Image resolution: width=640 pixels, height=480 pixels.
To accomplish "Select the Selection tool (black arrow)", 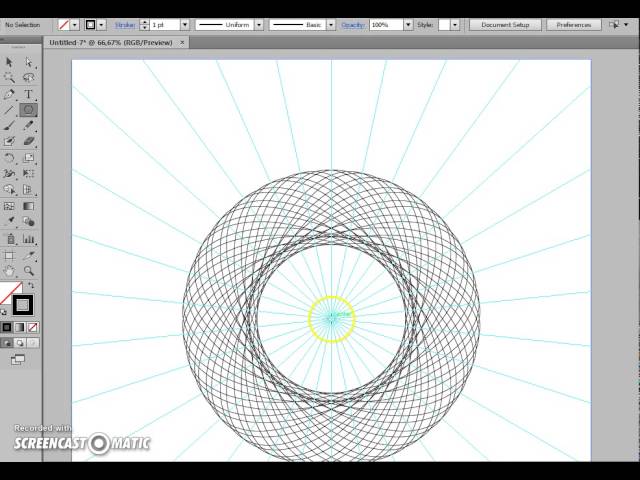I will (9, 62).
